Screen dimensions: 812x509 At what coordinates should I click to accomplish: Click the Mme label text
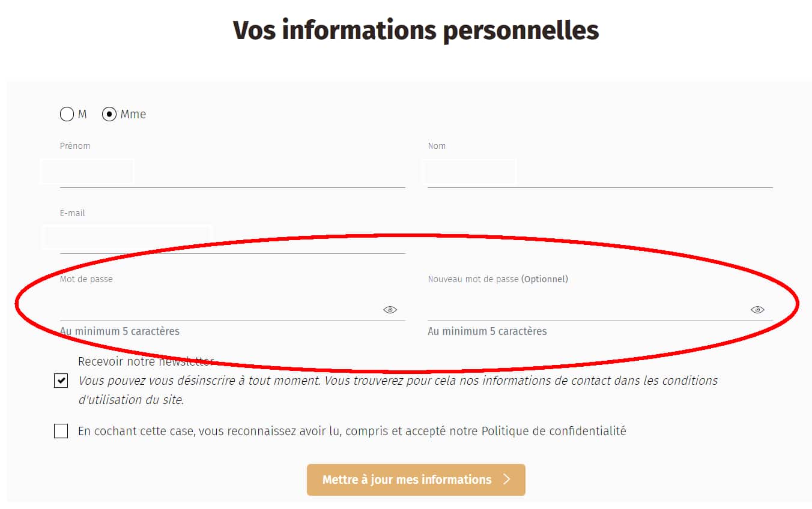[133, 114]
